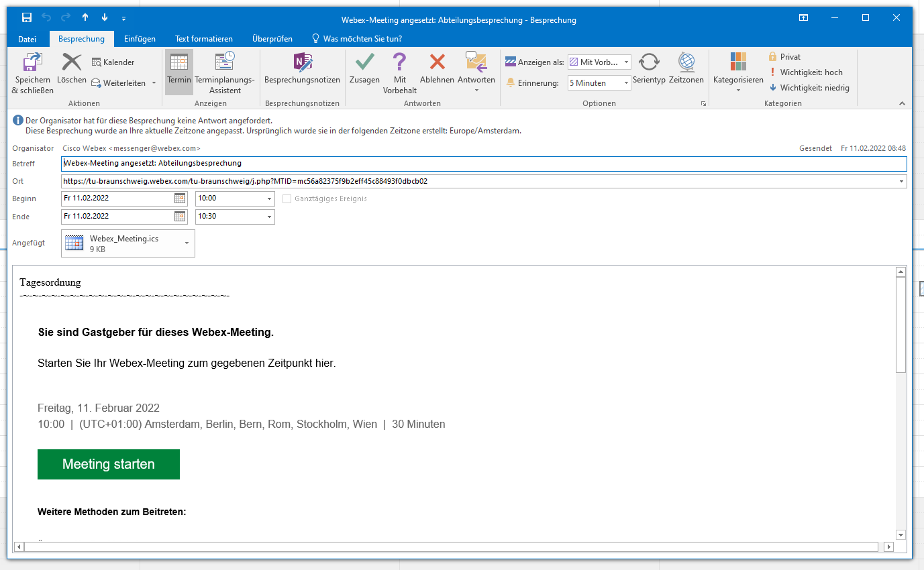Open the attachment dropdown arrow
The height and width of the screenshot is (570, 924).
187,243
